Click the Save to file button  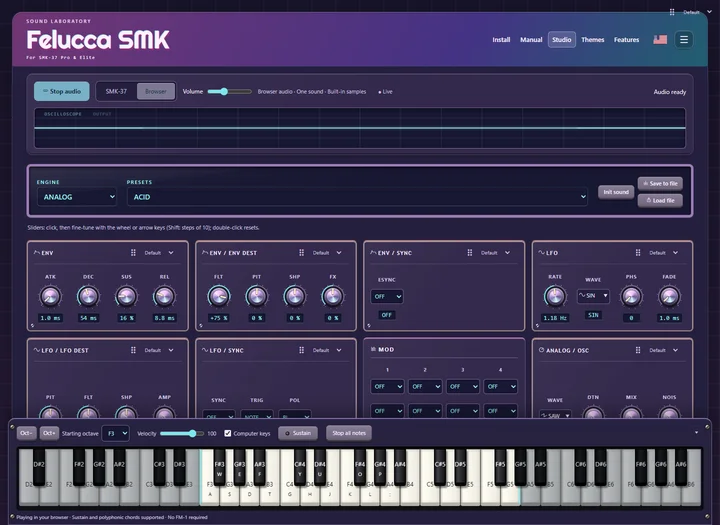tap(660, 183)
